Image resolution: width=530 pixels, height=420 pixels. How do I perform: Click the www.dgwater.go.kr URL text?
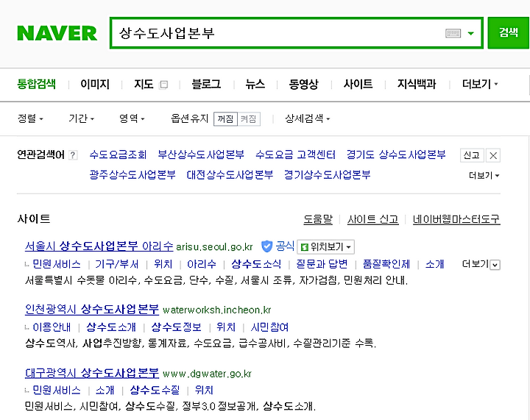(207, 374)
